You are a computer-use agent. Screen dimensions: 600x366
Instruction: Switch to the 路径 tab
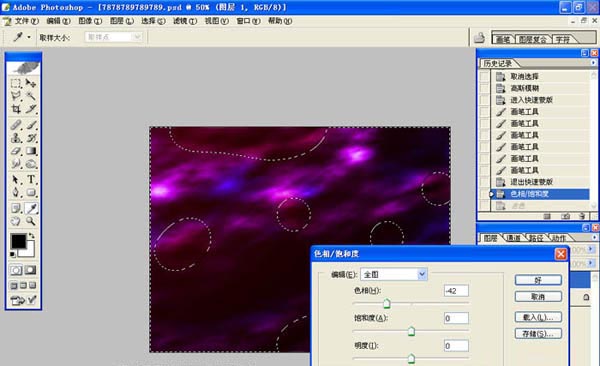pos(536,238)
